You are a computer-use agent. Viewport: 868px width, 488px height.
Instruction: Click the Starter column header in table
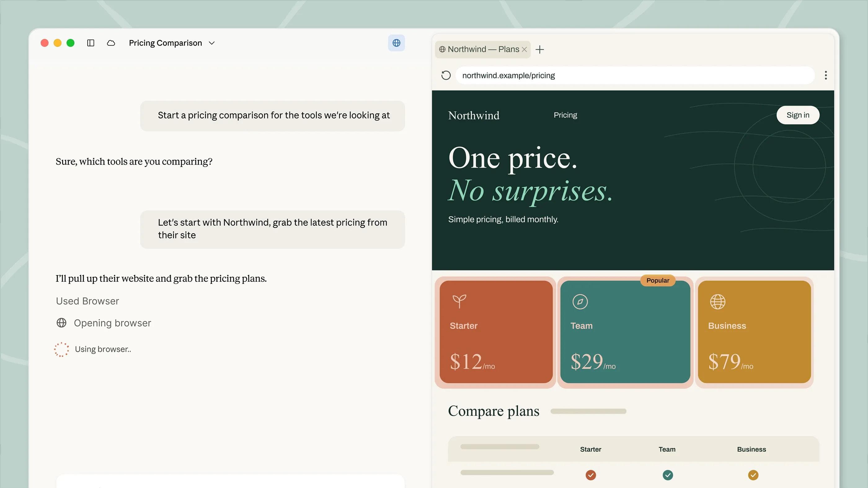click(590, 449)
